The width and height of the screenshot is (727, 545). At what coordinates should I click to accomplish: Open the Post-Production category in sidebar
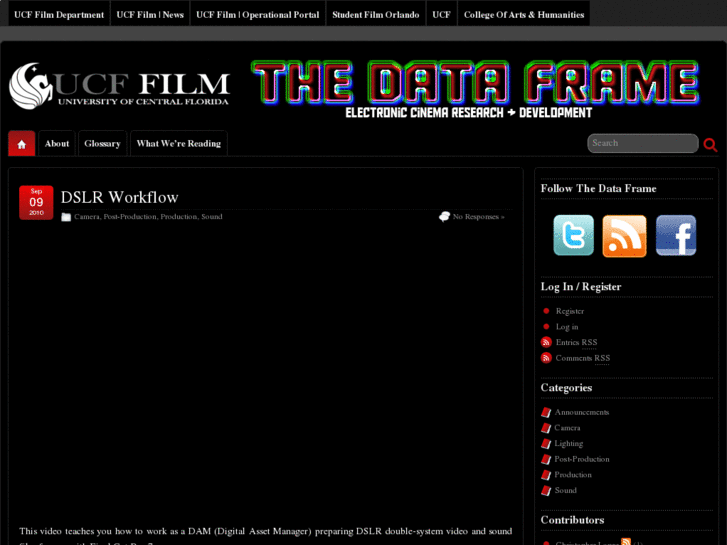582,459
